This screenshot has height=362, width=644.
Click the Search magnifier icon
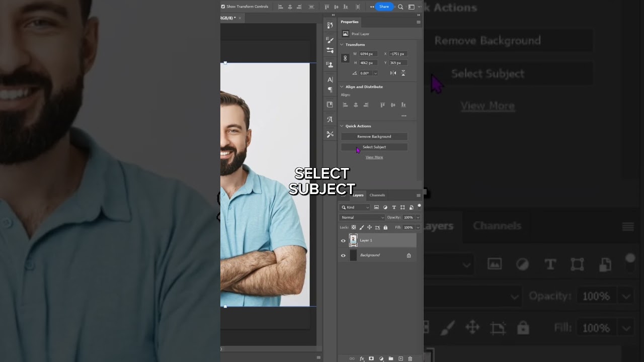pyautogui.click(x=400, y=7)
